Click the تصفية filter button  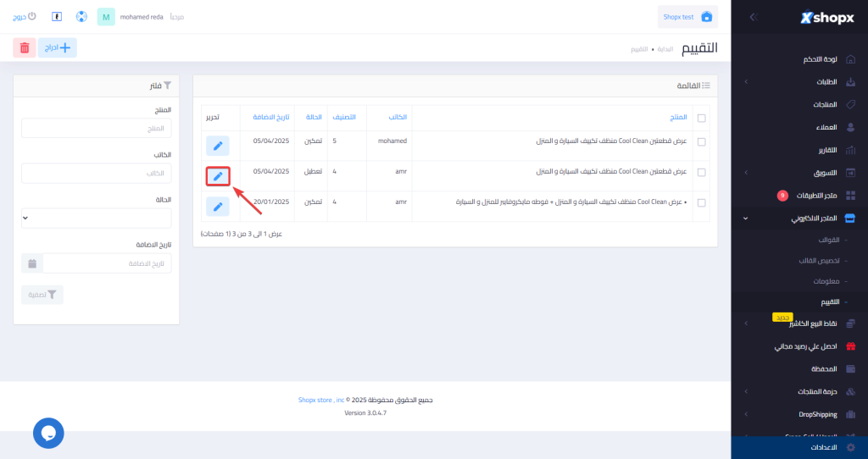pos(42,295)
